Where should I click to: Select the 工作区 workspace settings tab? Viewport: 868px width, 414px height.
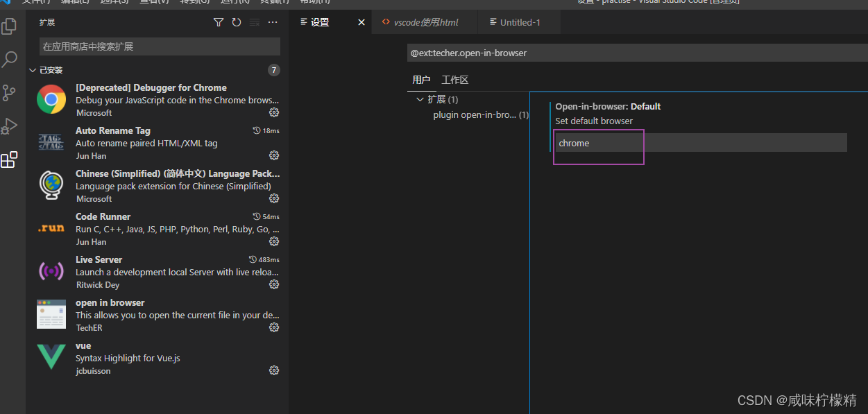coord(455,80)
